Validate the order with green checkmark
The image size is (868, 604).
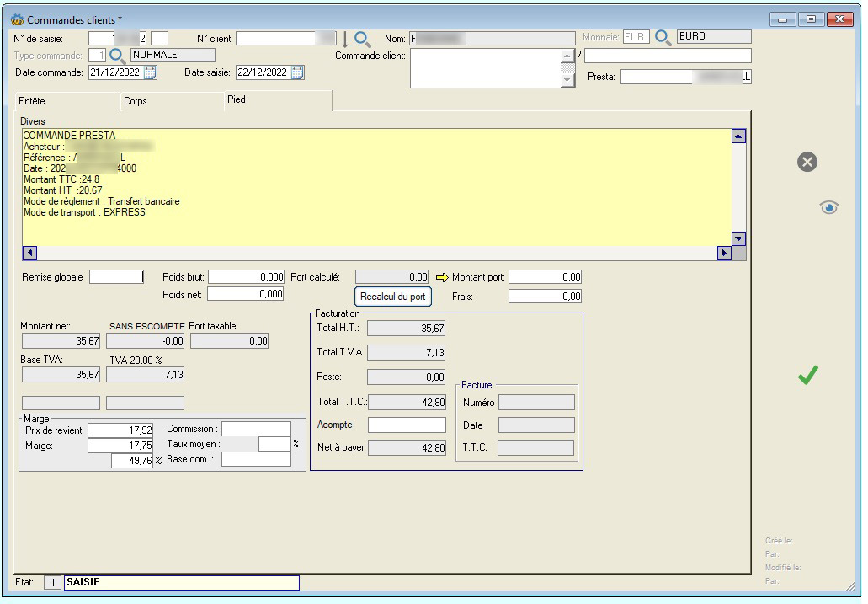808,377
